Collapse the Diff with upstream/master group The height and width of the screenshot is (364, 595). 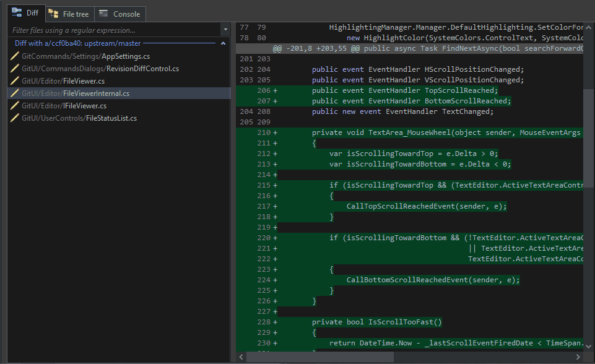click(223, 43)
